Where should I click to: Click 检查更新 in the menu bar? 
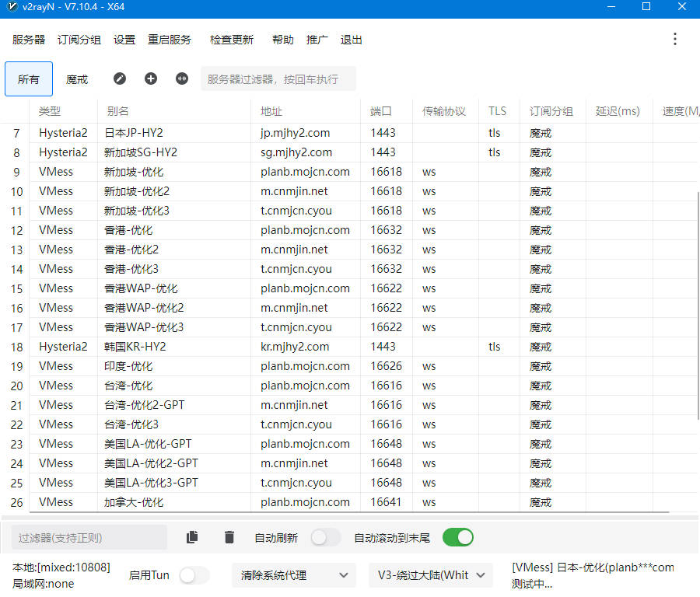[232, 40]
